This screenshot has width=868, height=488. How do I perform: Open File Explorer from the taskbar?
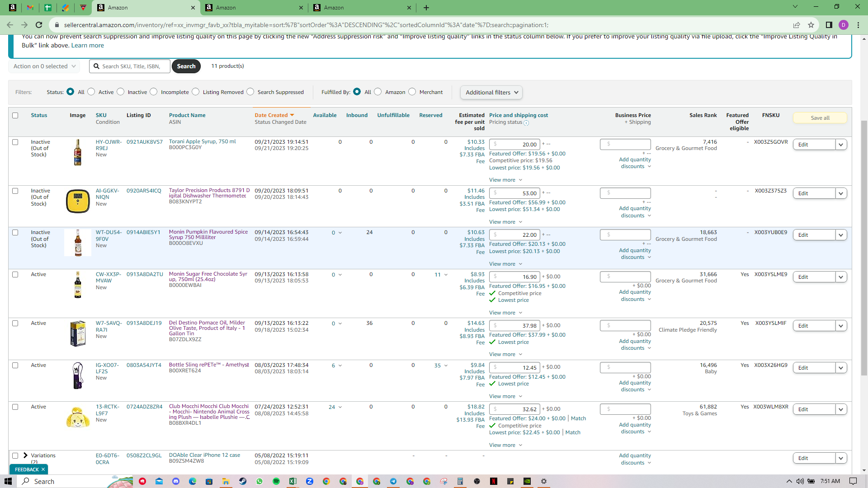226,481
